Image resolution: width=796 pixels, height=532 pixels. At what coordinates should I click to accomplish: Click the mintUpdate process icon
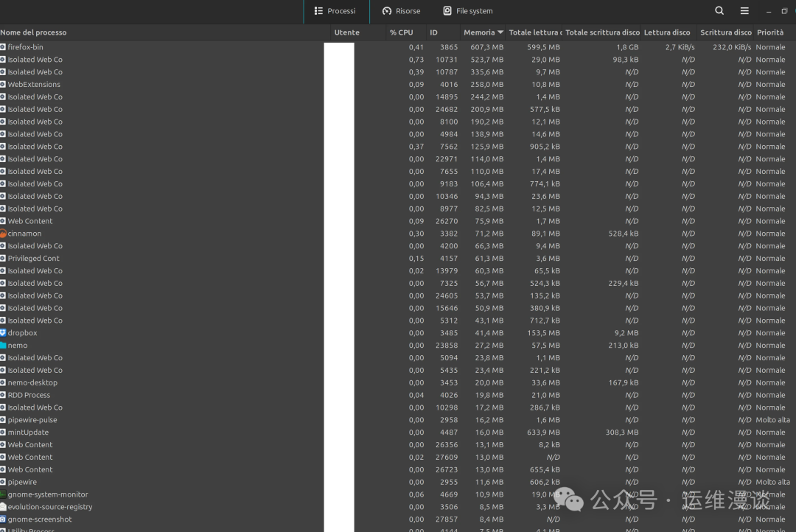click(x=3, y=433)
